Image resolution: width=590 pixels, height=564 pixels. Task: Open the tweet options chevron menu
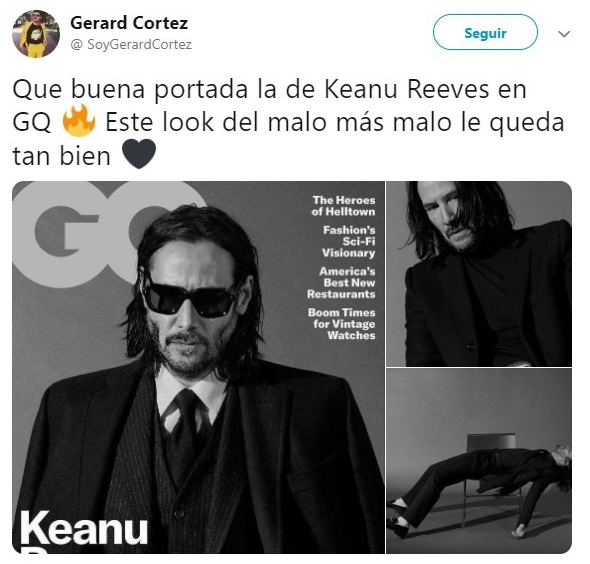564,34
